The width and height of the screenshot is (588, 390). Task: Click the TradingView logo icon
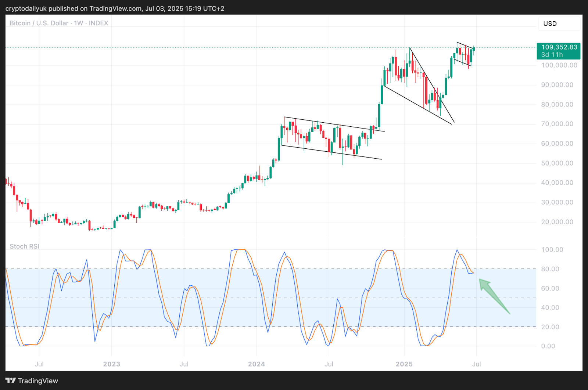pos(11,381)
